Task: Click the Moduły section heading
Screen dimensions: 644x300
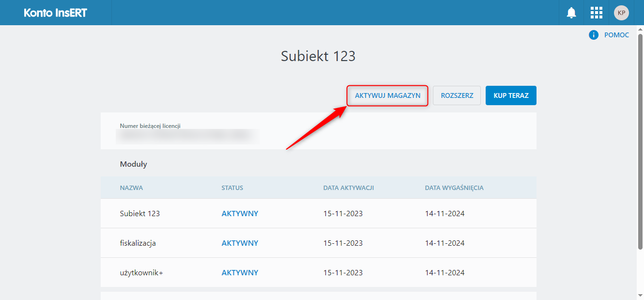Action: 134,164
